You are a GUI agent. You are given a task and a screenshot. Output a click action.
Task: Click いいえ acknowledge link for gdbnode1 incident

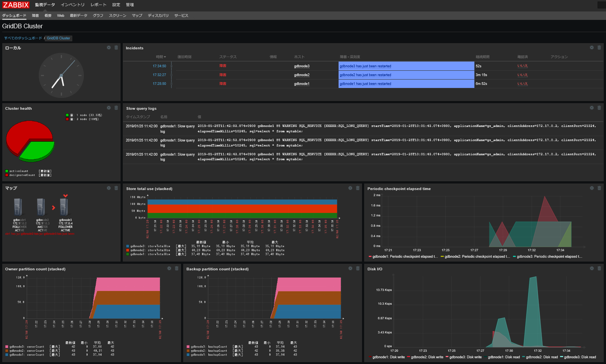(522, 84)
